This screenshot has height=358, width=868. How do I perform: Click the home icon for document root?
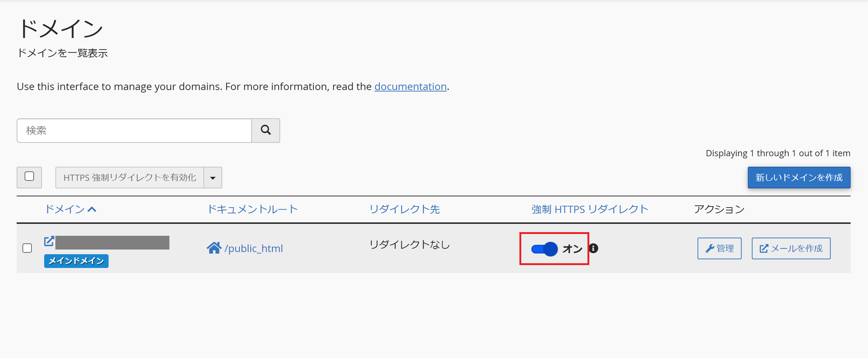(214, 248)
